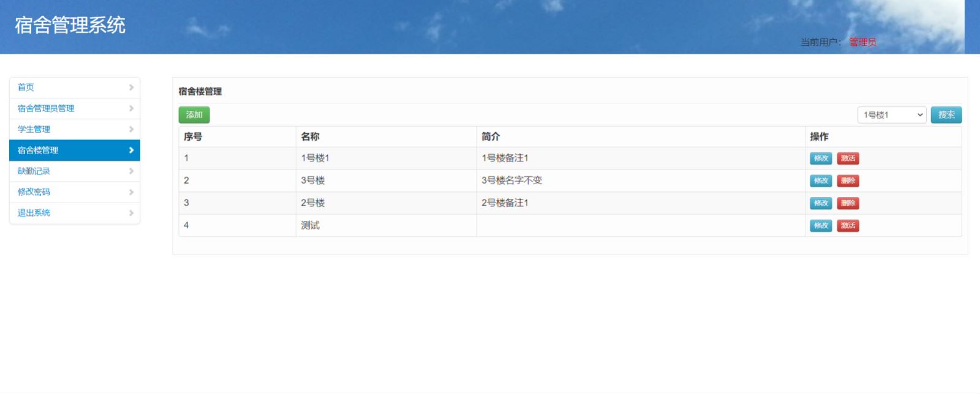980x394 pixels.
Task: Click the chevron arrow beside 首页
Action: click(x=131, y=87)
